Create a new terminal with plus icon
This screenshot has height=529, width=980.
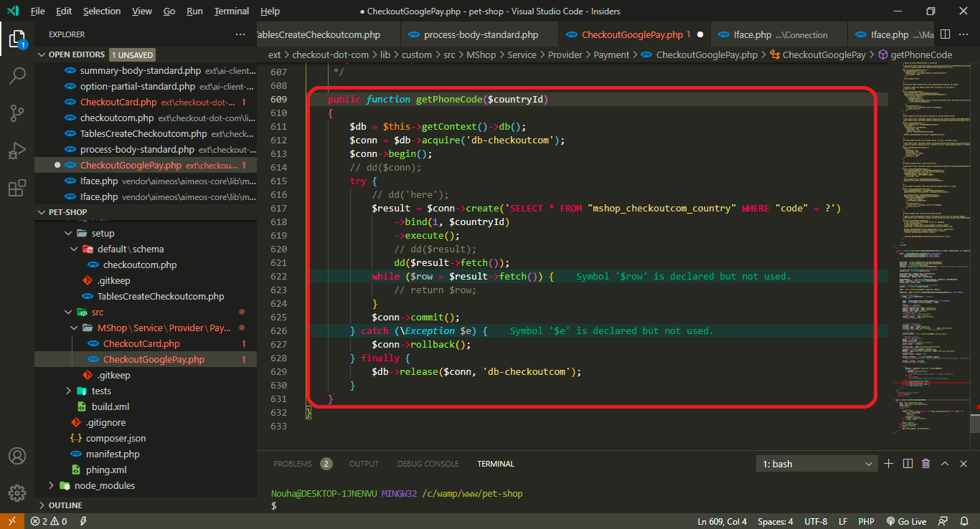[x=888, y=464]
